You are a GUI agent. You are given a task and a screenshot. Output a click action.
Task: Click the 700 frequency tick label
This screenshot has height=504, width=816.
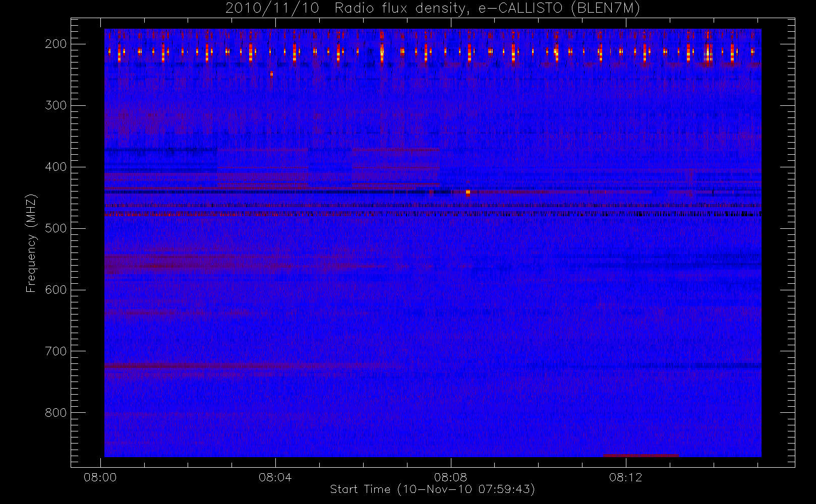[x=56, y=351]
